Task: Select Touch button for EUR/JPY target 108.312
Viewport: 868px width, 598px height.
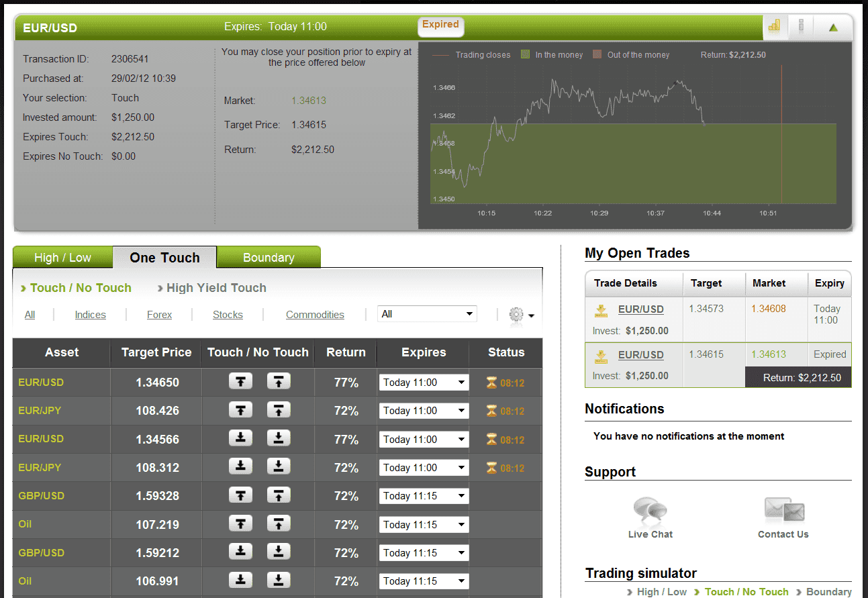Action: pyautogui.click(x=240, y=467)
